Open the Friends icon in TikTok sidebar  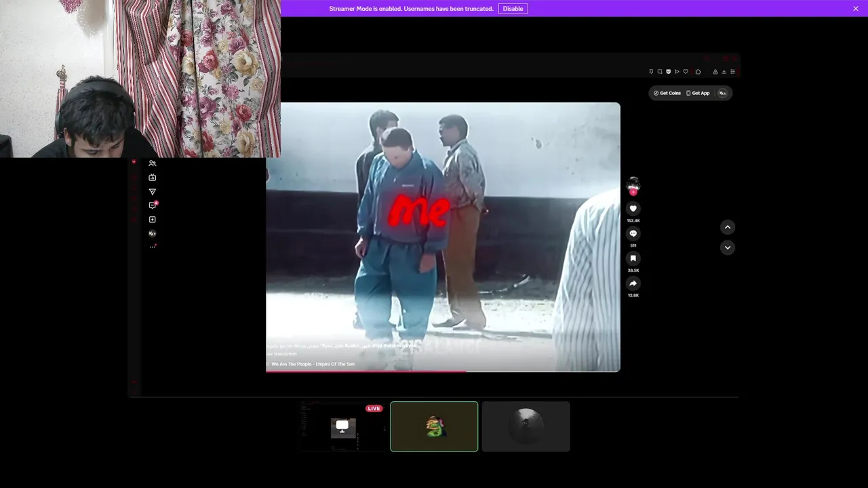(152, 163)
